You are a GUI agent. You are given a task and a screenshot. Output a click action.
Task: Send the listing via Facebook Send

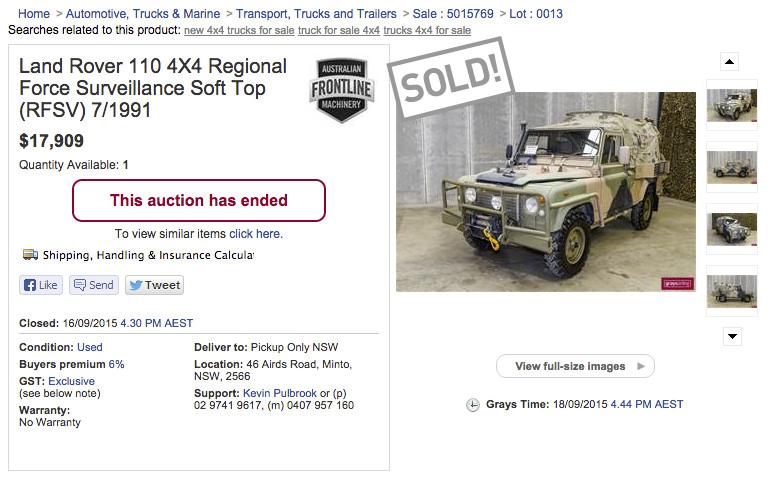click(x=93, y=285)
